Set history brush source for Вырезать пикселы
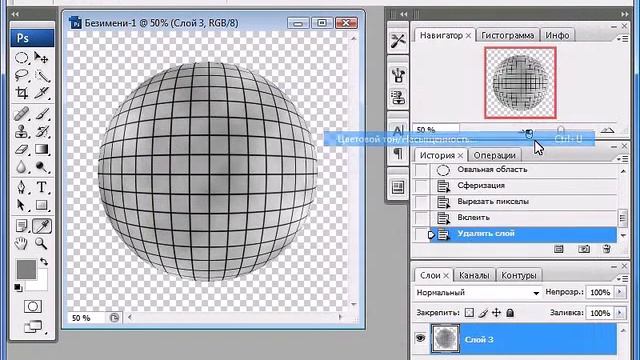 pos(421,202)
